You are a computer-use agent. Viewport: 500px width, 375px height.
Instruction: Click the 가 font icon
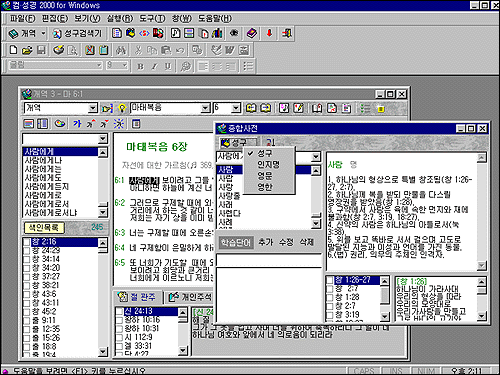pos(77,124)
